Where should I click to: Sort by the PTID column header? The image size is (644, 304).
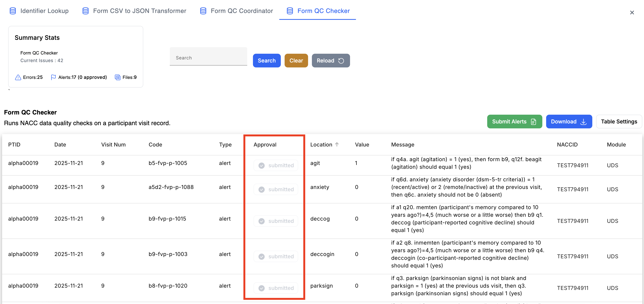pos(14,145)
